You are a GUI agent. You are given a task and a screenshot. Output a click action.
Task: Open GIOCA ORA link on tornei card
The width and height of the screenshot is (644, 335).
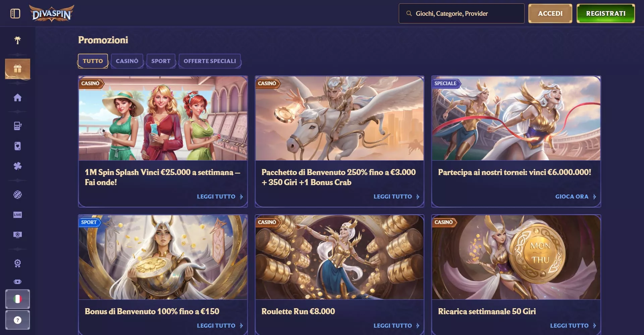[x=576, y=197]
